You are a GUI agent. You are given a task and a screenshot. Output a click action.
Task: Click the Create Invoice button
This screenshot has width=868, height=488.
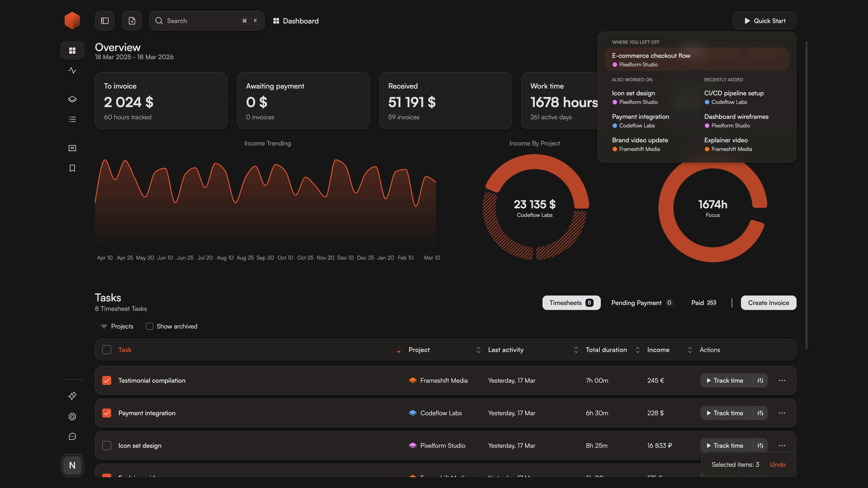click(768, 303)
